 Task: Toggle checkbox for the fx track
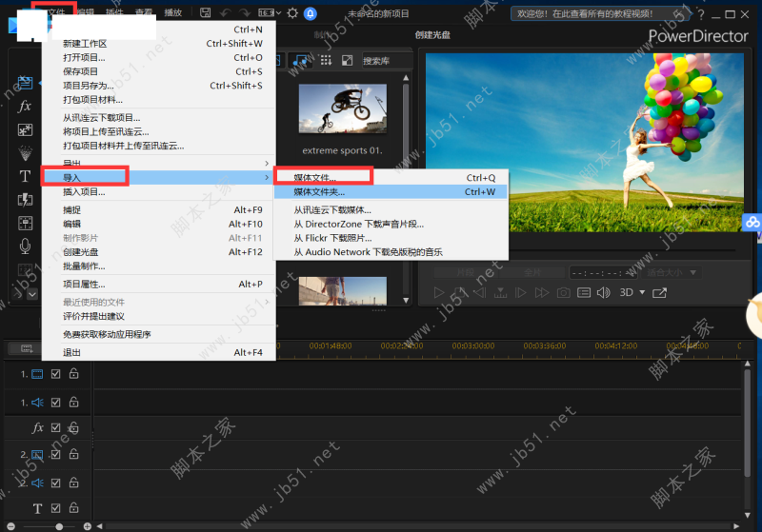coord(56,427)
